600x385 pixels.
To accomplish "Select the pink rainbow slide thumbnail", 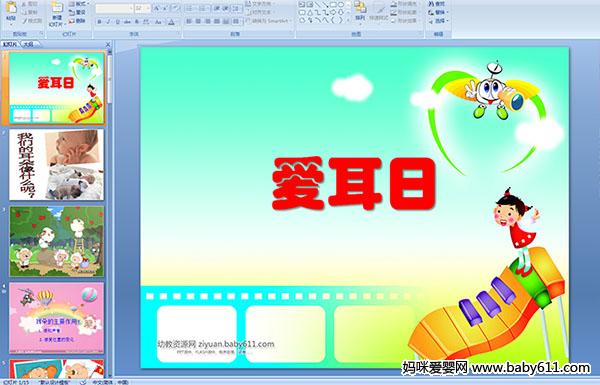I will 57,318.
